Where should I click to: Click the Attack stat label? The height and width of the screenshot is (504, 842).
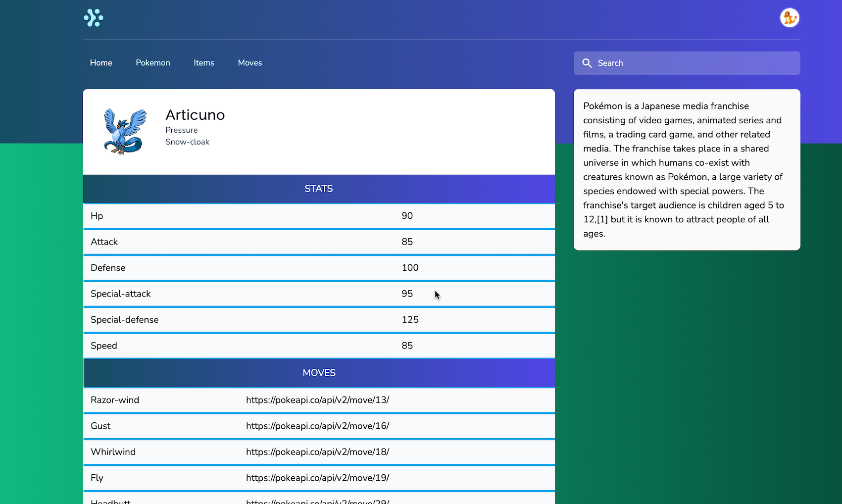pyautogui.click(x=104, y=242)
